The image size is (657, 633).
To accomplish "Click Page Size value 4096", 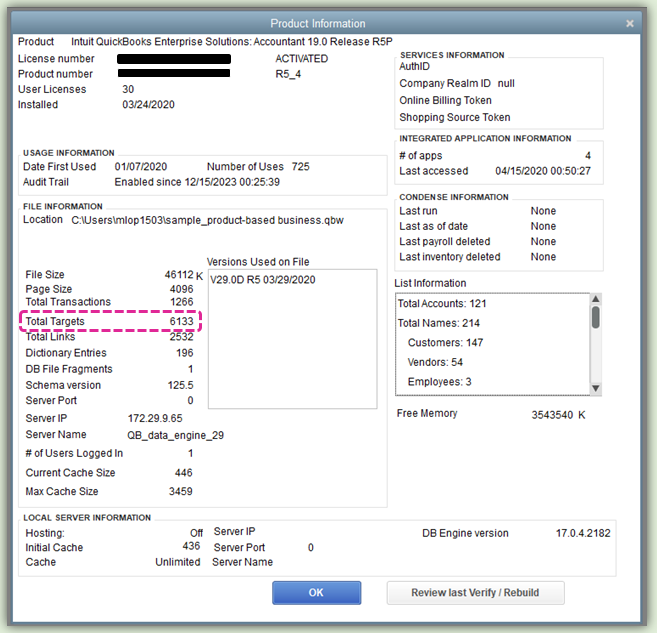I will pyautogui.click(x=181, y=289).
